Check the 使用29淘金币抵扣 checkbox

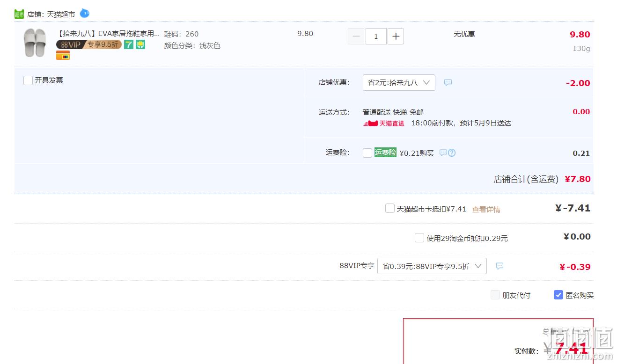coord(419,238)
